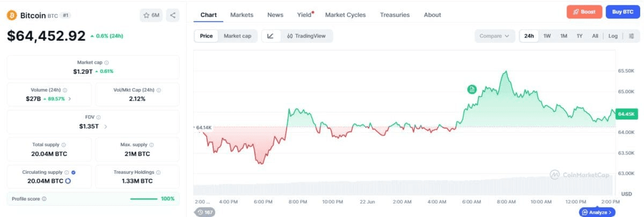Image resolution: width=644 pixels, height=217 pixels.
Task: Click the 22 Jun date label on axis
Action: pyautogui.click(x=367, y=202)
